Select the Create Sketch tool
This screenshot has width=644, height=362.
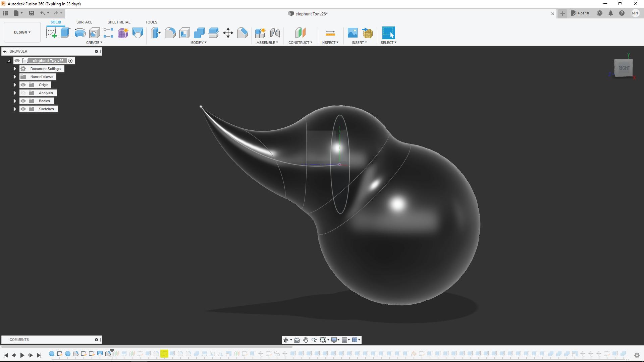(x=51, y=33)
